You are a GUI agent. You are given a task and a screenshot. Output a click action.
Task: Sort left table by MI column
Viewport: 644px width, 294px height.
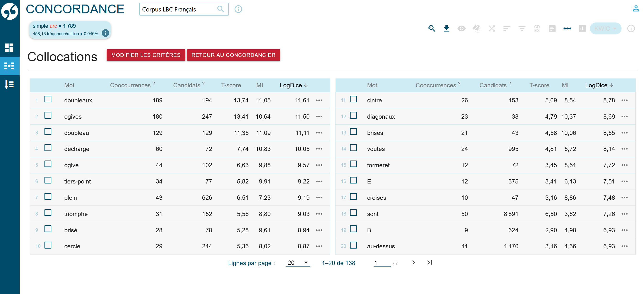pos(260,85)
